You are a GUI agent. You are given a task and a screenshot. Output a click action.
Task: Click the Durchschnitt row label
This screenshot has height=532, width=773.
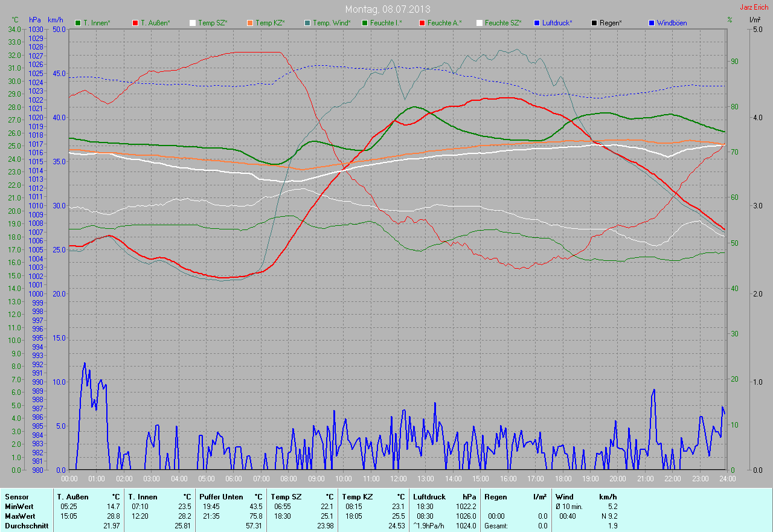(x=26, y=526)
